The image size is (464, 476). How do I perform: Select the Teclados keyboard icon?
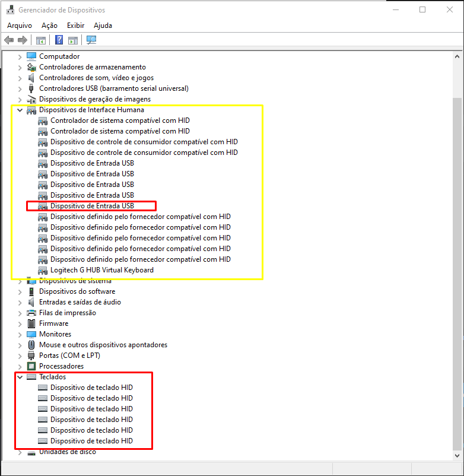click(x=31, y=377)
